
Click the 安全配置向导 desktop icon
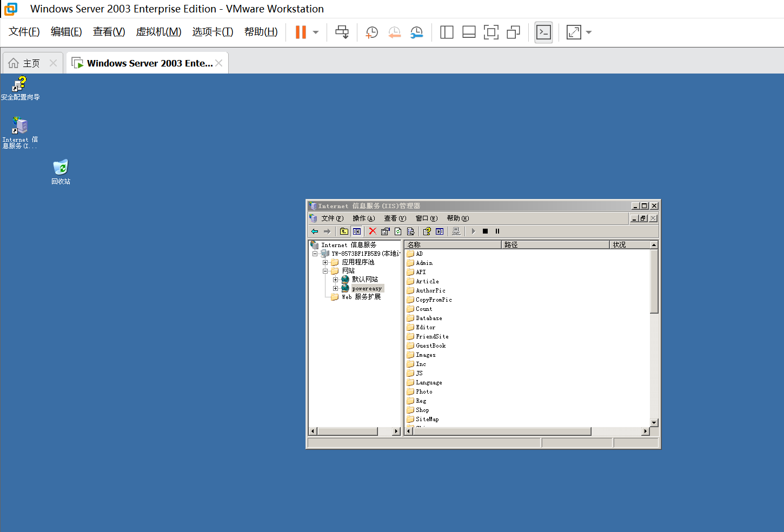20,89
